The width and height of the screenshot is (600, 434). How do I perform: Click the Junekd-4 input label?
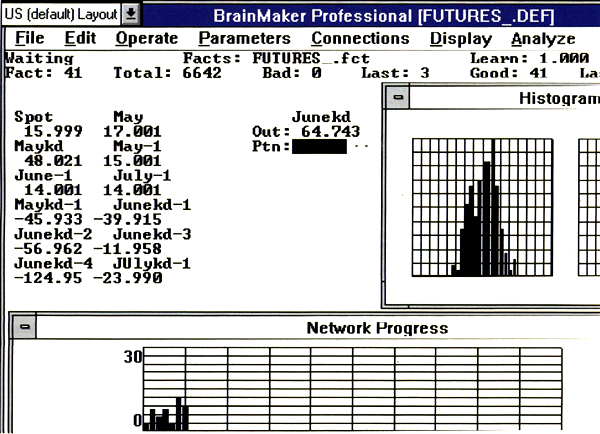[x=53, y=263]
